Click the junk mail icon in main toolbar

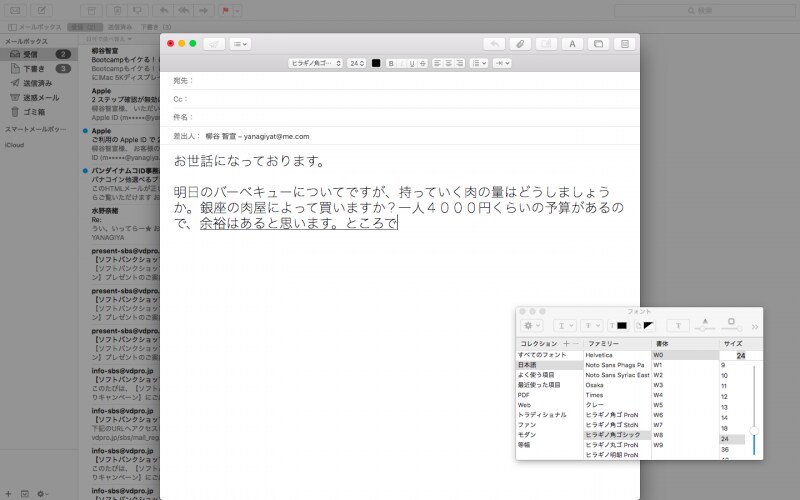pyautogui.click(x=138, y=10)
